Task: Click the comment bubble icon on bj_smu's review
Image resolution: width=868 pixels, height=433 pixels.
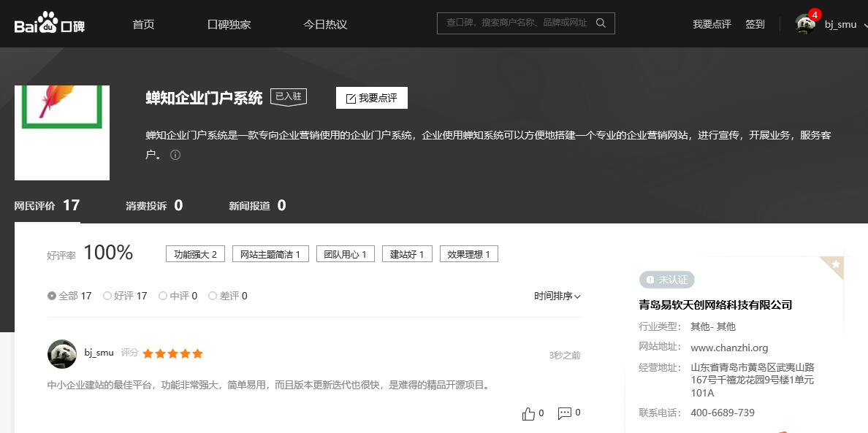Action: (x=565, y=413)
